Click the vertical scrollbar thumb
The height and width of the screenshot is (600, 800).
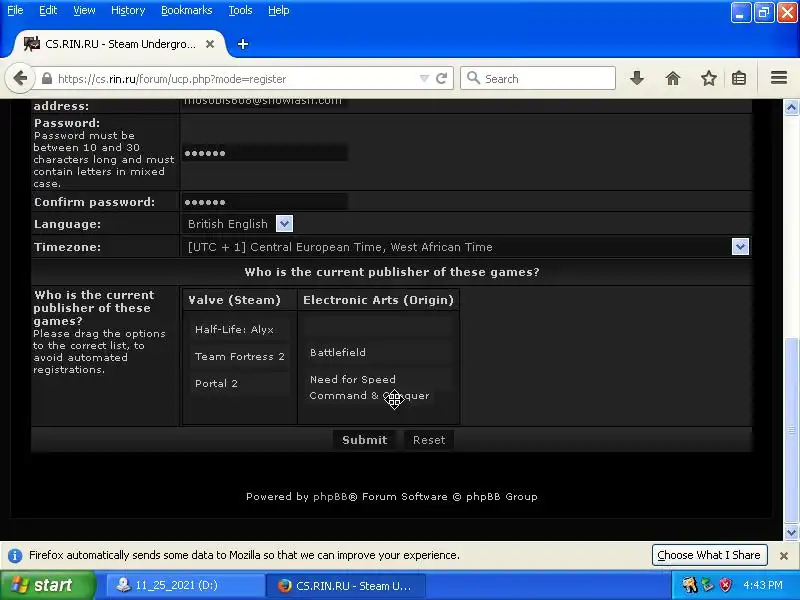[x=791, y=430]
